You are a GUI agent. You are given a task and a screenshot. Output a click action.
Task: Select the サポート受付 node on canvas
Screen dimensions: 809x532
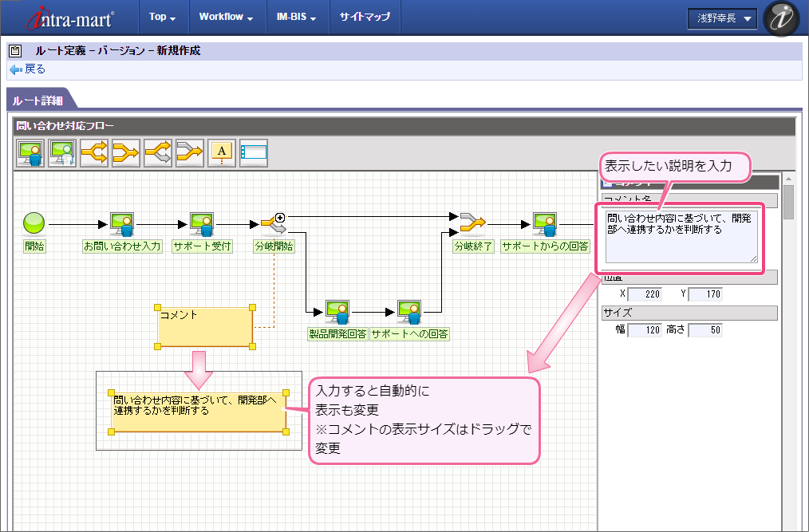202,224
